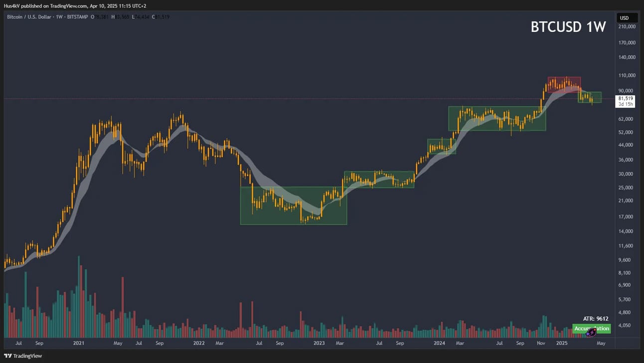Click the purple lightning bolt indicator icon

[x=591, y=332]
